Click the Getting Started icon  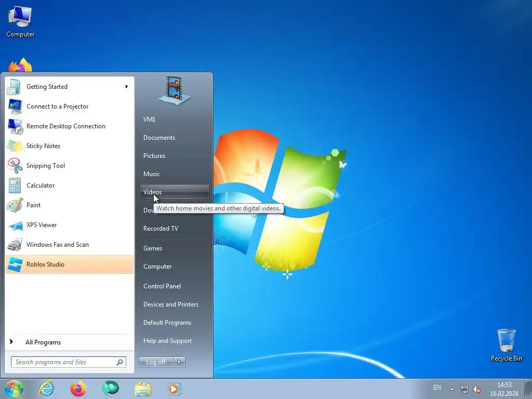14,87
